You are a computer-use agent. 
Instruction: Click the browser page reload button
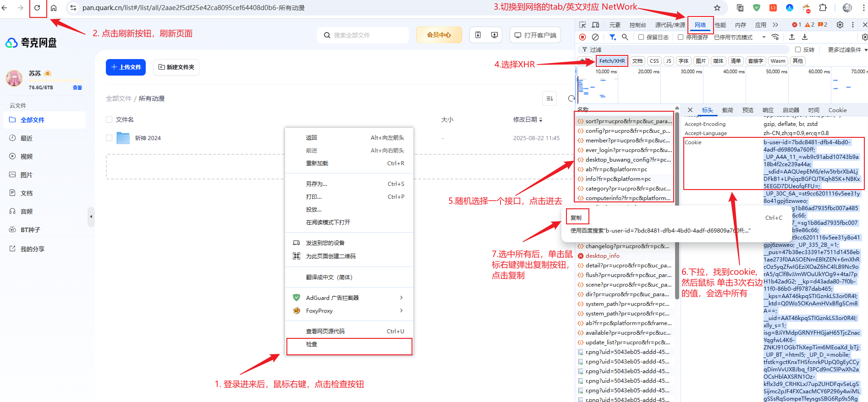(x=38, y=8)
